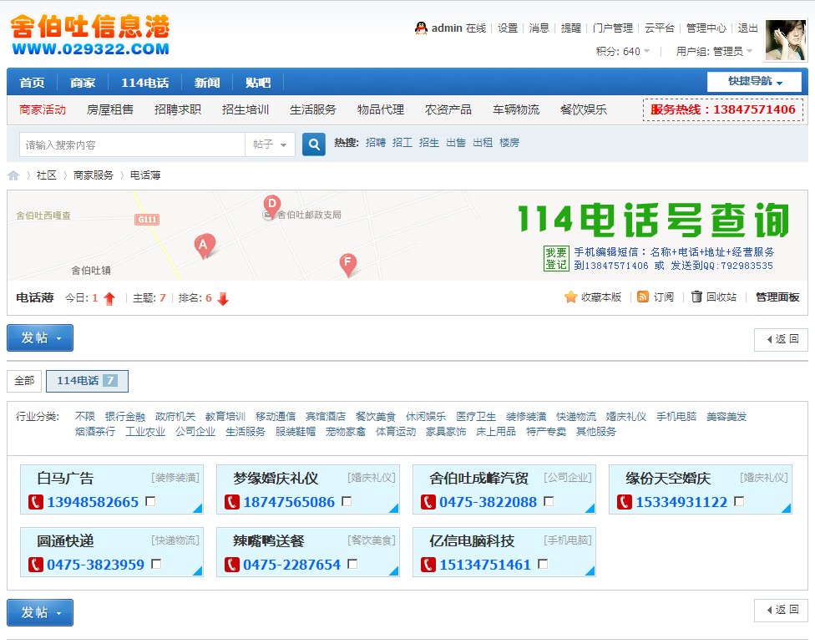The height and width of the screenshot is (644, 815).
Task: Tick the checkbox next to 15334931122
Action: coord(738,501)
